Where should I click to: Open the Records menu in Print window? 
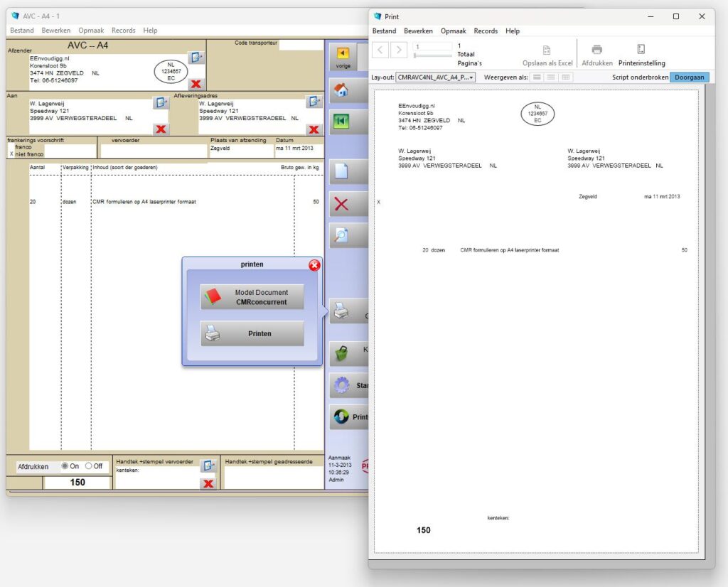[486, 31]
